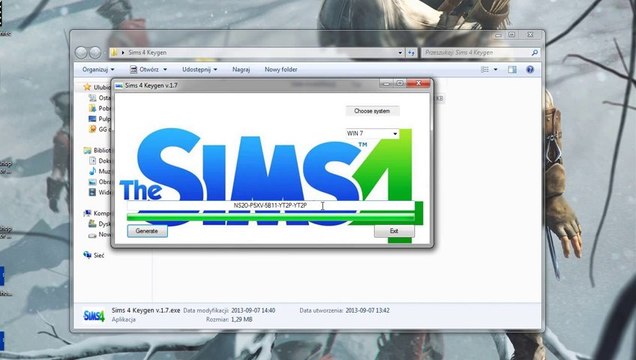
Task: Open the Ostatnie miejsca sidebar item
Action: click(x=99, y=98)
